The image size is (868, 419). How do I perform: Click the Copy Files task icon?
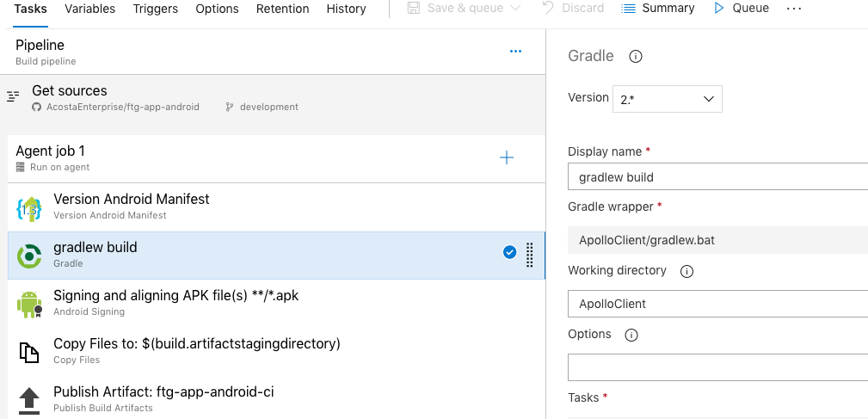tap(29, 353)
